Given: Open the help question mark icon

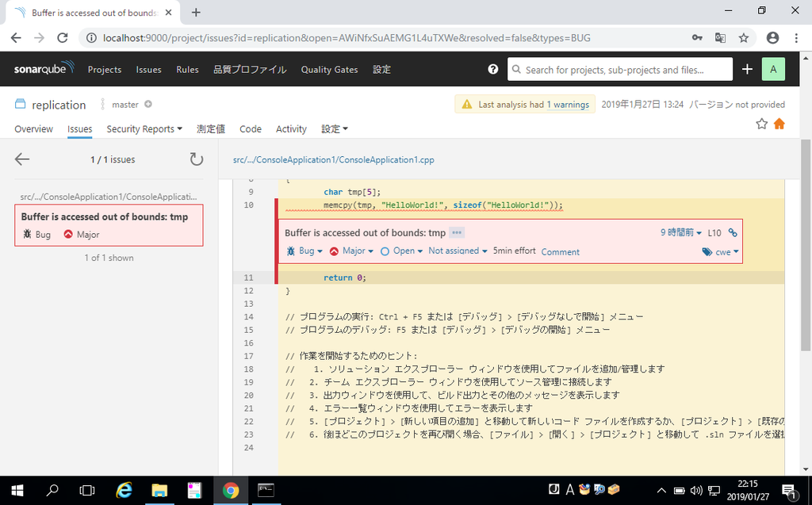Looking at the screenshot, I should pyautogui.click(x=493, y=69).
